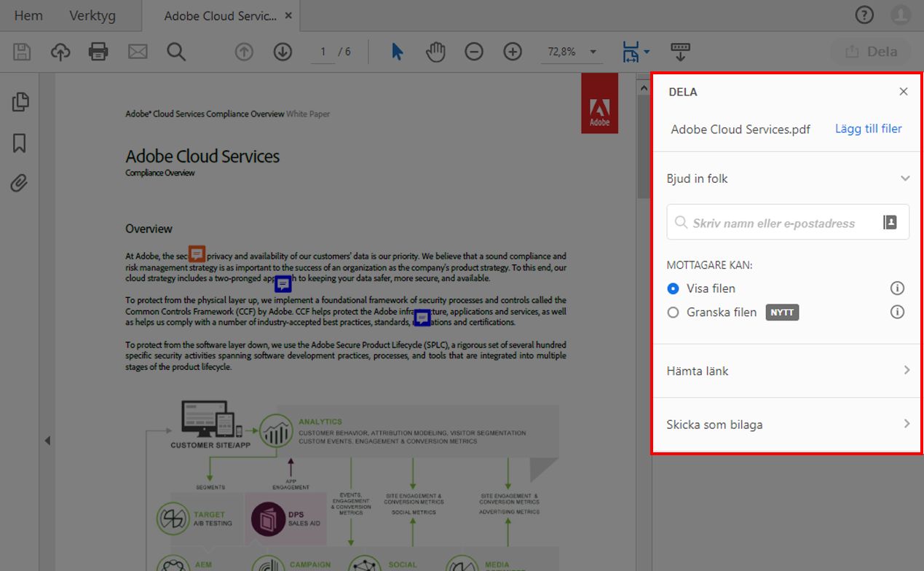Open the 72,8% zoom level dropdown

coord(572,52)
